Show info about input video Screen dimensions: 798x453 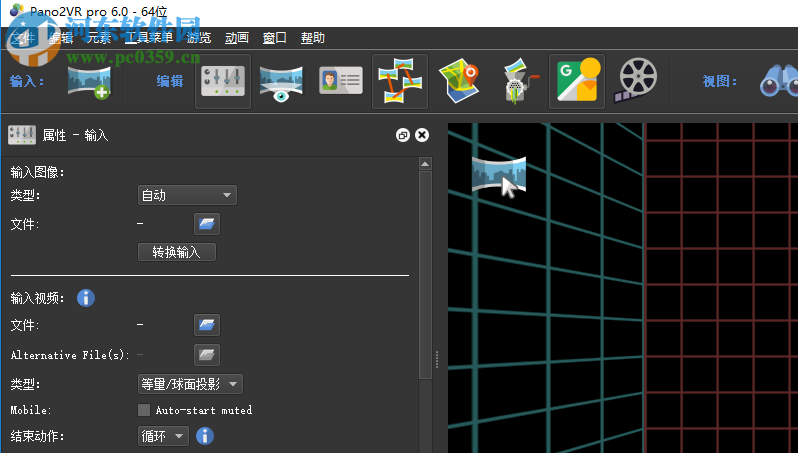(x=86, y=298)
